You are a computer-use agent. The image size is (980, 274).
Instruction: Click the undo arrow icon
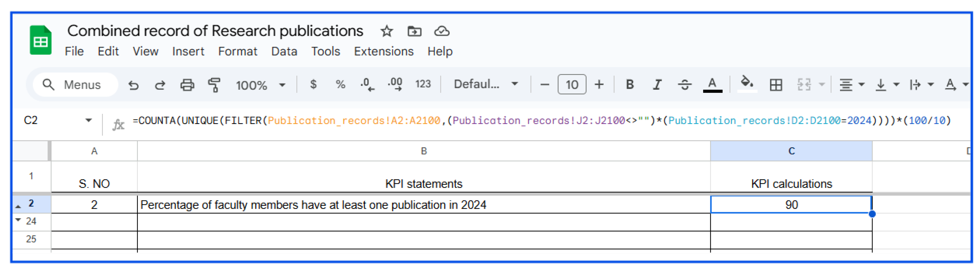click(x=133, y=85)
